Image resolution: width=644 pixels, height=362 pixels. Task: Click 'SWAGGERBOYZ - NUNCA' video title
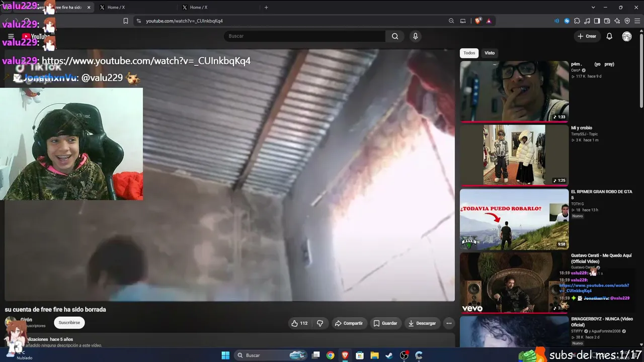click(602, 322)
